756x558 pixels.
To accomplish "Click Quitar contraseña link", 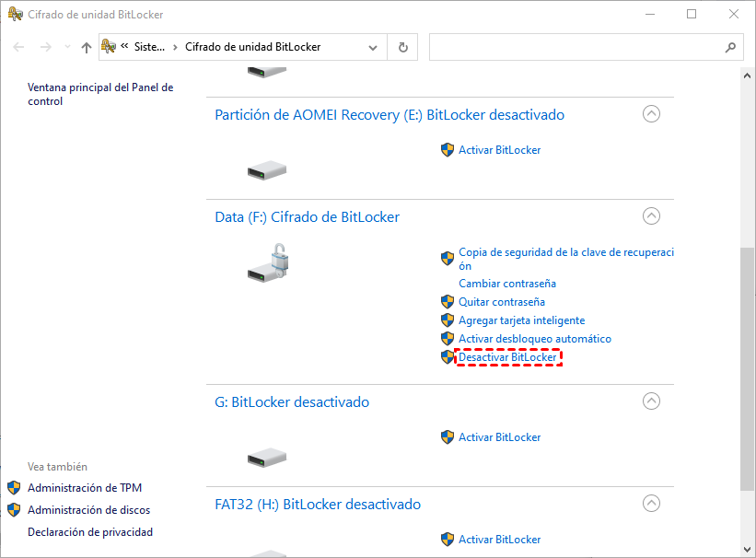I will 502,302.
